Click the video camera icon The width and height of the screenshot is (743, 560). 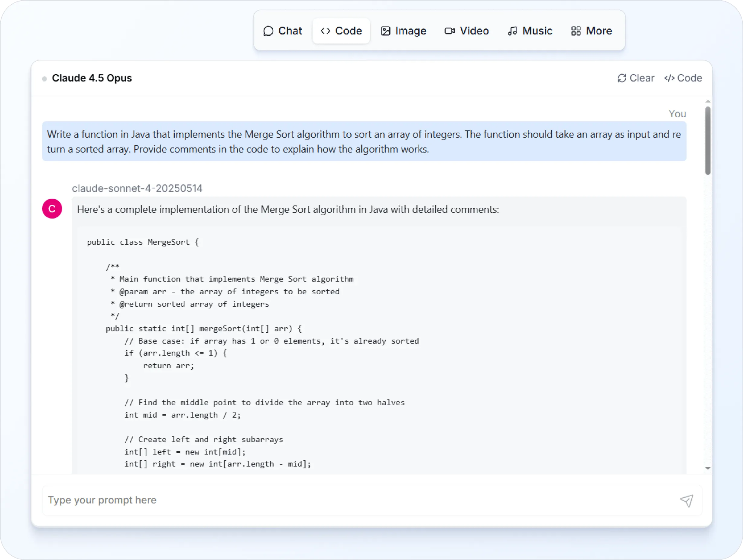450,31
